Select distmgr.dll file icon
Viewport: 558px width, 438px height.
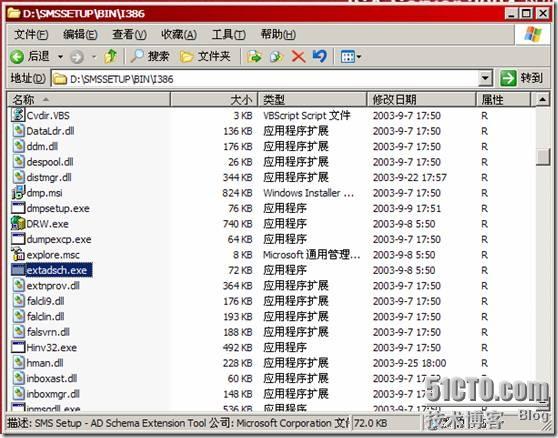coord(19,177)
